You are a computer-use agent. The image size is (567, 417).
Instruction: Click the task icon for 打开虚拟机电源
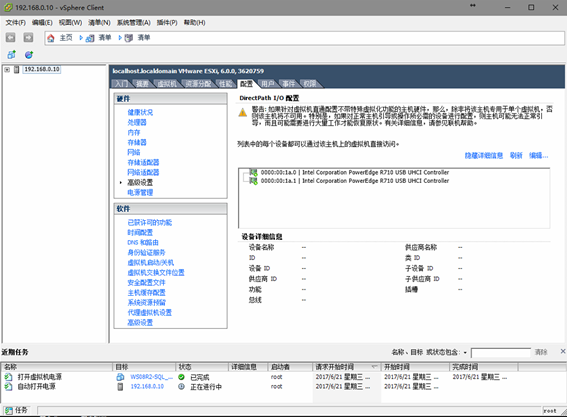8,377
